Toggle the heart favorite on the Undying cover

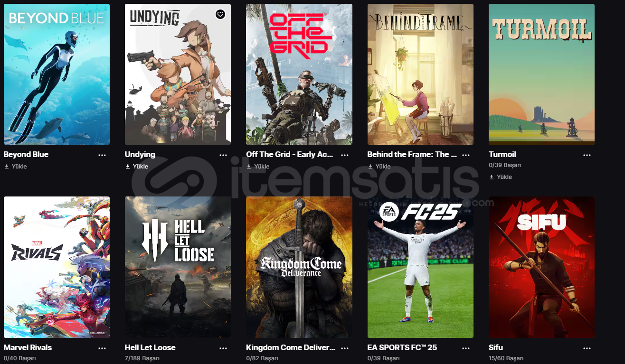(x=220, y=14)
